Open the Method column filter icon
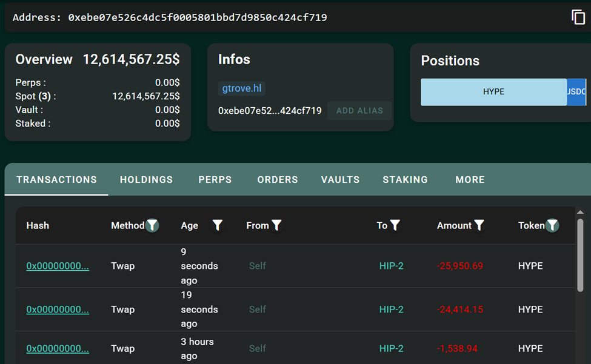591x364 pixels. click(152, 225)
